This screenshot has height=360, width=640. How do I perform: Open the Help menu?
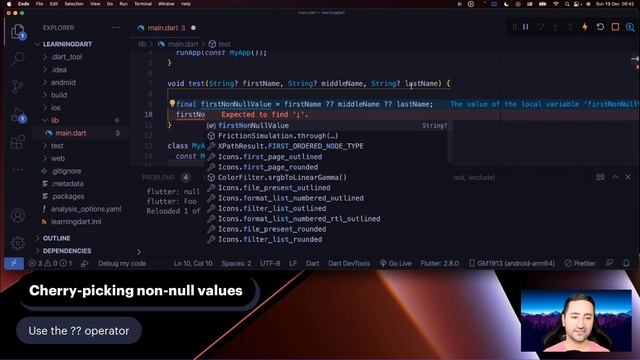tap(186, 4)
